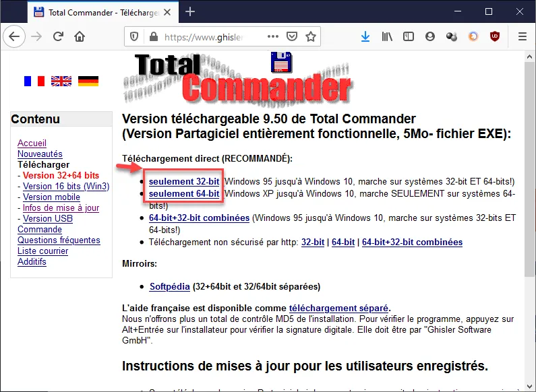Viewport: 536px width, 392px height.
Task: Click the browser Back arrow button
Action: (15, 37)
